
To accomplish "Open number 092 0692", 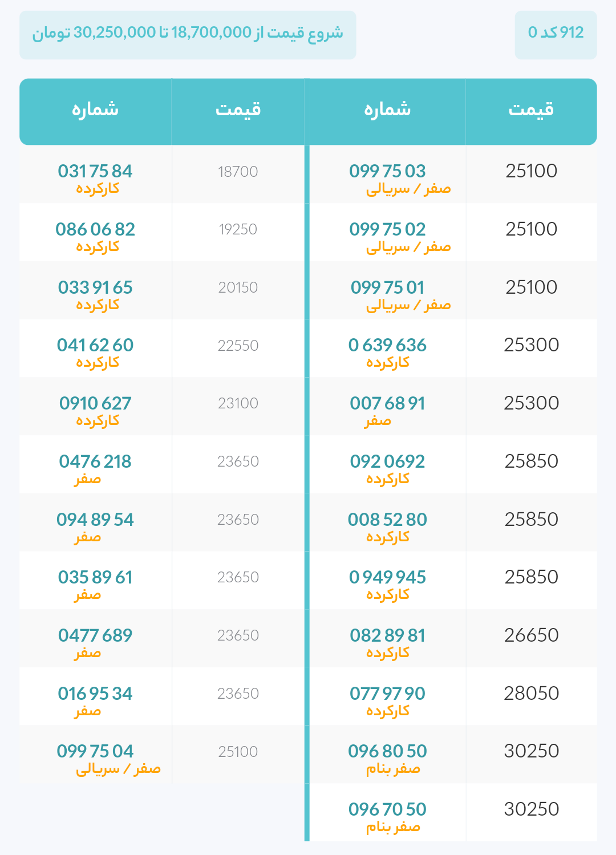I will (x=387, y=461).
